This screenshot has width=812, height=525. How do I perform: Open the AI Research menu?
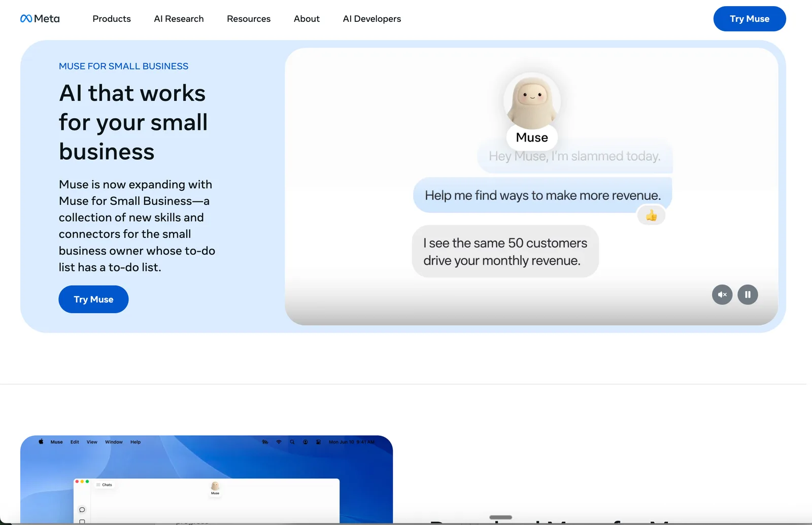click(x=179, y=19)
